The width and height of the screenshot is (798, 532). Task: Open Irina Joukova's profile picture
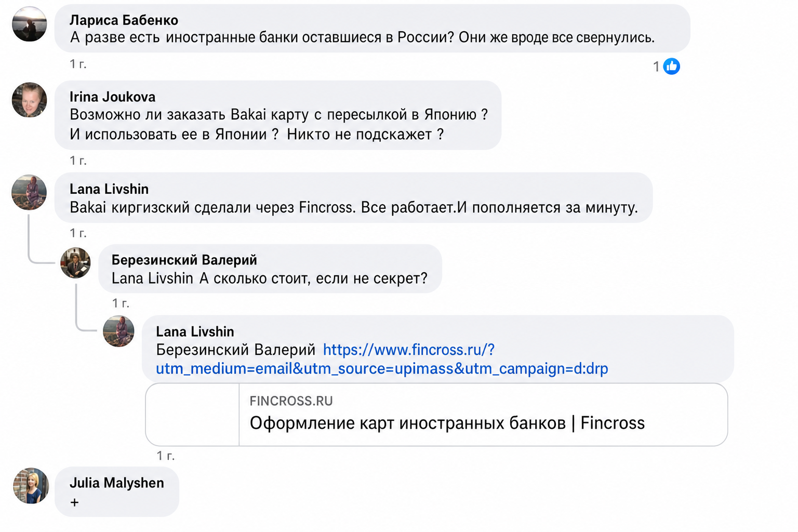click(x=30, y=100)
